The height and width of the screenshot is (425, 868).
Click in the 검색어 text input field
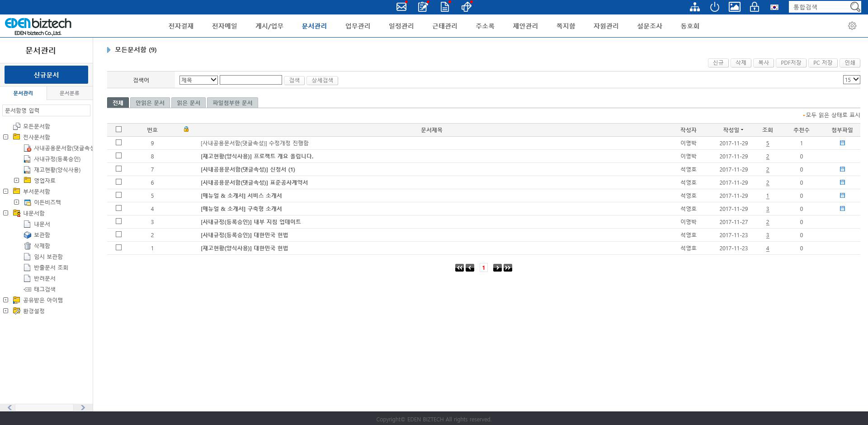point(251,80)
